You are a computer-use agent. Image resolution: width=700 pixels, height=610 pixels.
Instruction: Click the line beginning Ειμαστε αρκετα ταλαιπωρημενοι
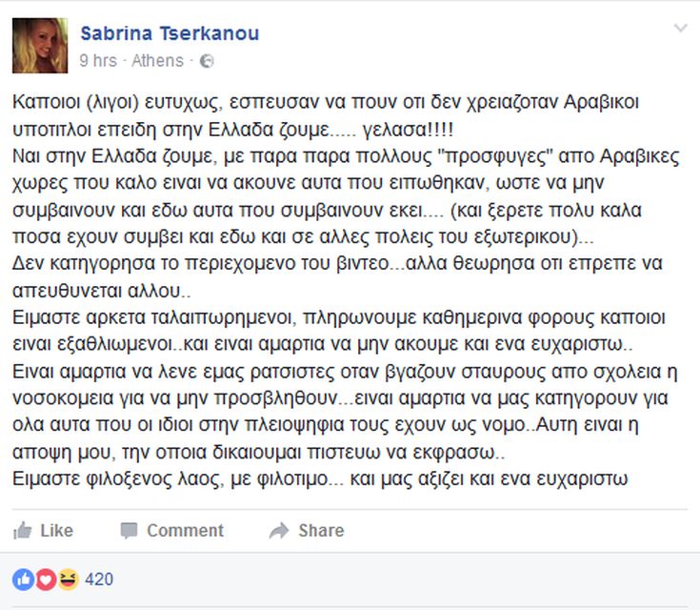click(339, 317)
